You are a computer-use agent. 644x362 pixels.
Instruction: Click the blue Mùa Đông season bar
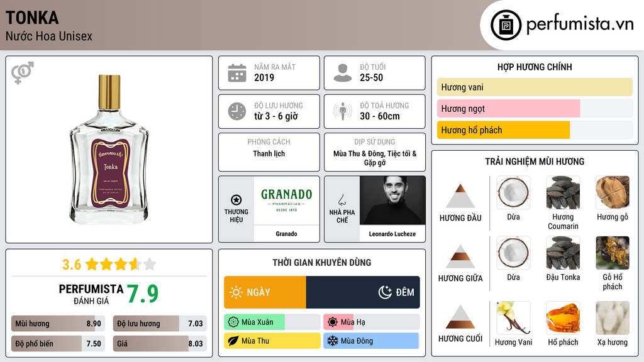pos(371,341)
